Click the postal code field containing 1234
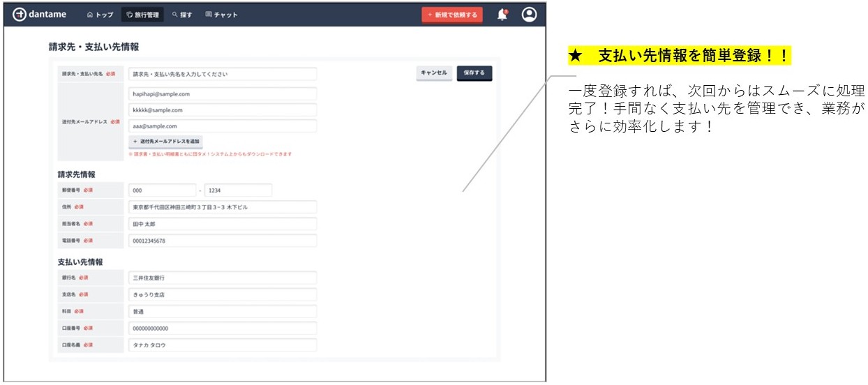 pyautogui.click(x=238, y=190)
